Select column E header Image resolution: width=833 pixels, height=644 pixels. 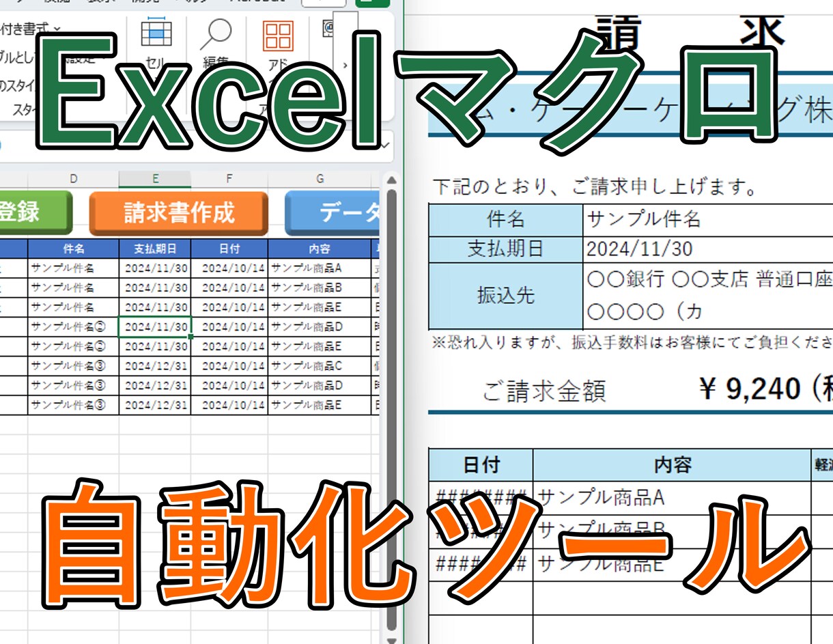[x=155, y=179]
